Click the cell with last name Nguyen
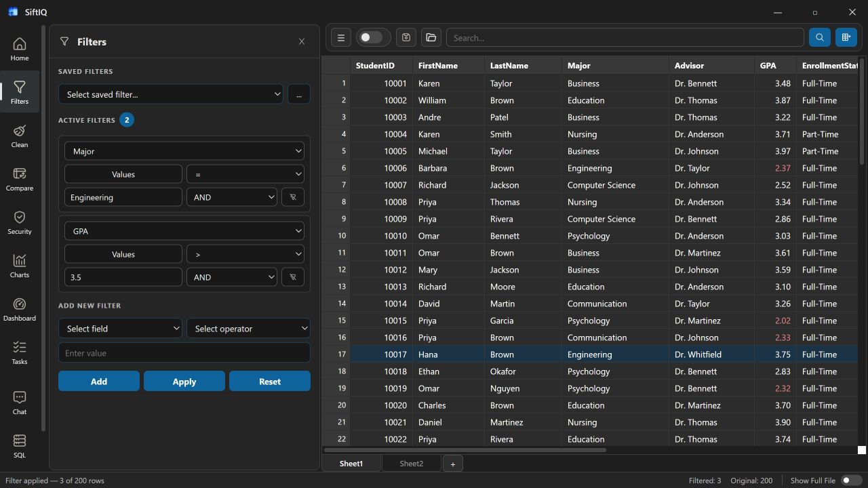868x488 pixels. (x=524, y=388)
